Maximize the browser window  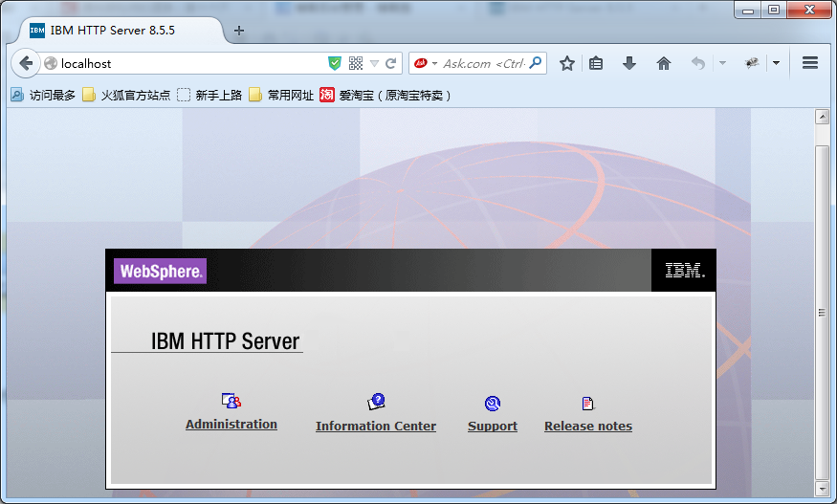pos(774,10)
